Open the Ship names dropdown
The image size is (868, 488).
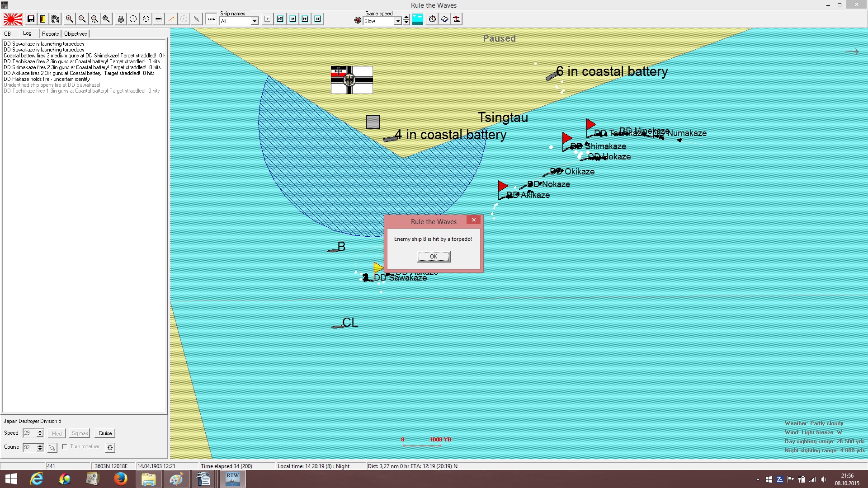pos(255,21)
